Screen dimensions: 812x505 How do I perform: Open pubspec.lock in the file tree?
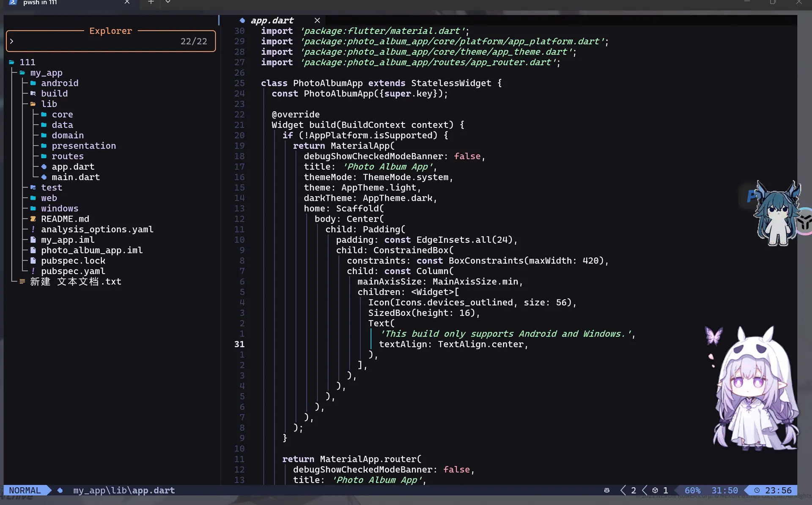[x=73, y=261]
